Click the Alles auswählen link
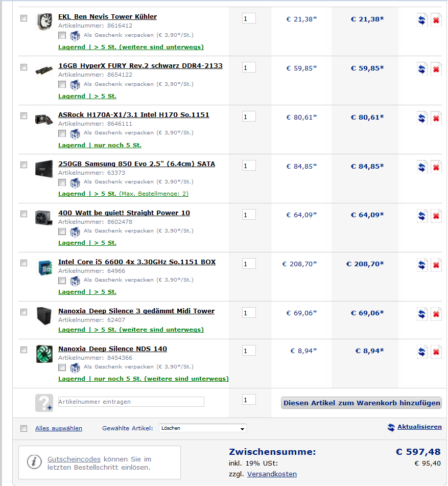This screenshot has width=448, height=486. click(59, 428)
